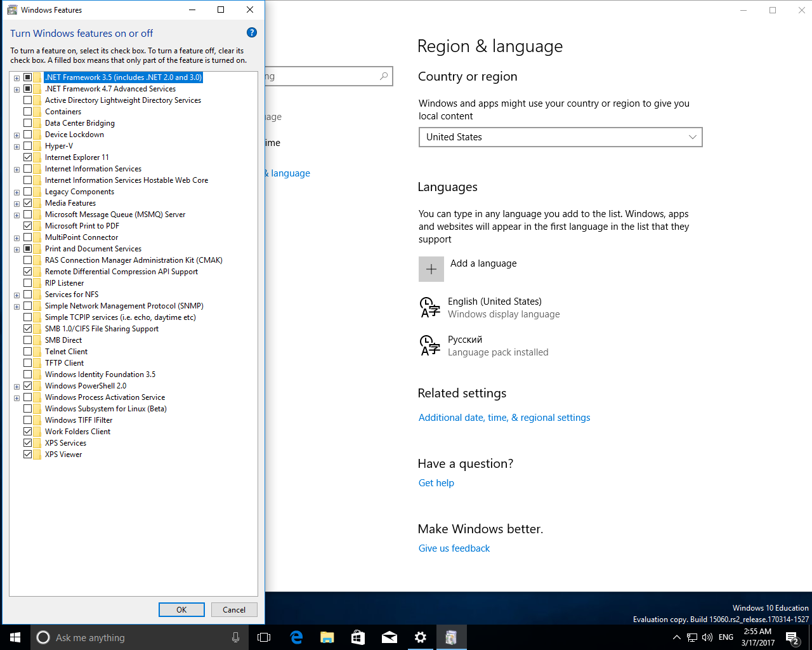Expand the Device Lockdown node

point(16,135)
